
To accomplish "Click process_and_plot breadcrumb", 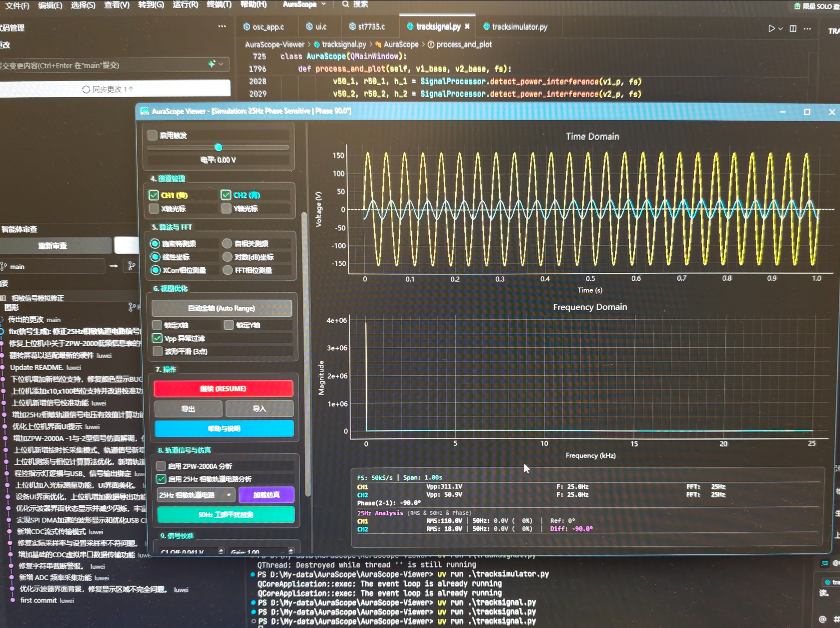I will coord(464,44).
